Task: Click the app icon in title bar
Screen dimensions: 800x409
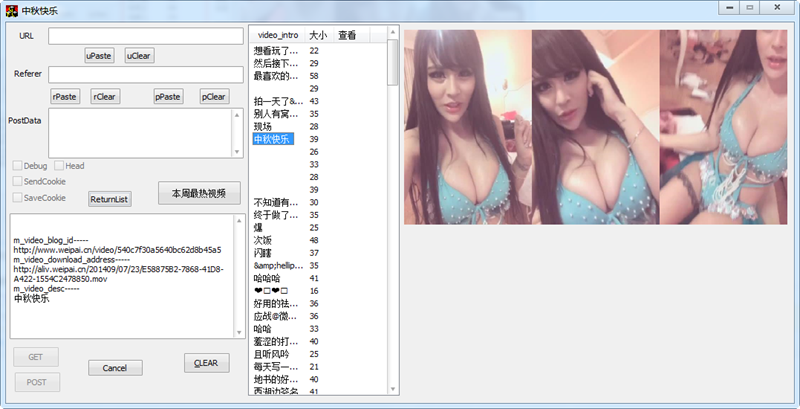Action: [11, 10]
